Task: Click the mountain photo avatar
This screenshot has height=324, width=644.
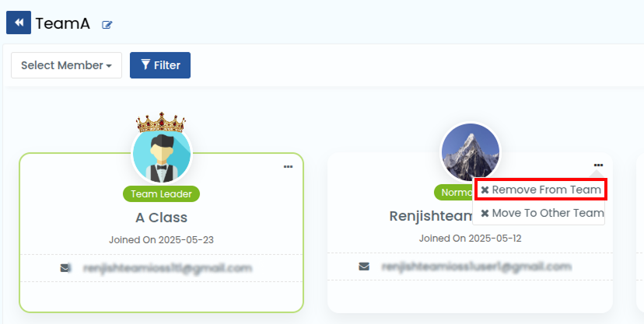Action: 471,152
